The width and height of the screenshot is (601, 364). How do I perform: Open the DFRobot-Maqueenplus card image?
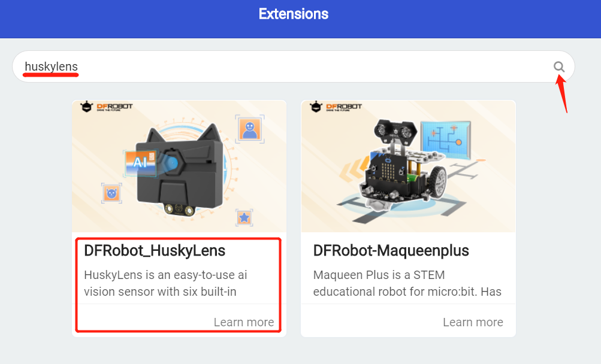(x=408, y=166)
